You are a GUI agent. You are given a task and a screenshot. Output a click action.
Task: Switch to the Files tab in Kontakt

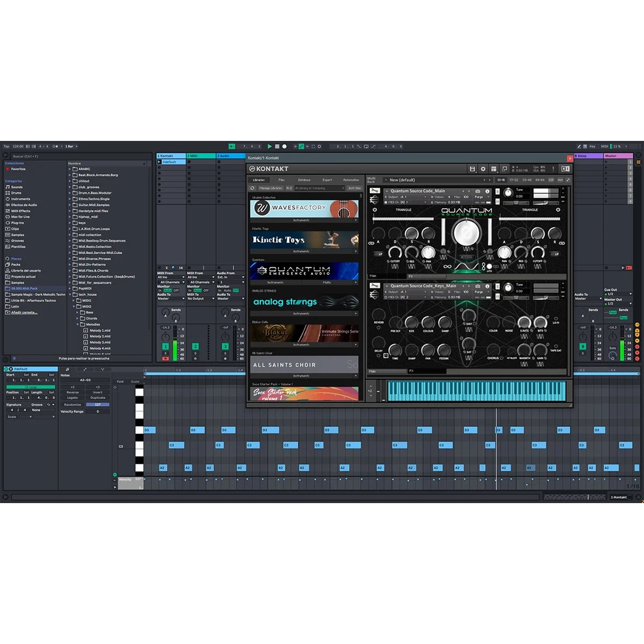(281, 180)
